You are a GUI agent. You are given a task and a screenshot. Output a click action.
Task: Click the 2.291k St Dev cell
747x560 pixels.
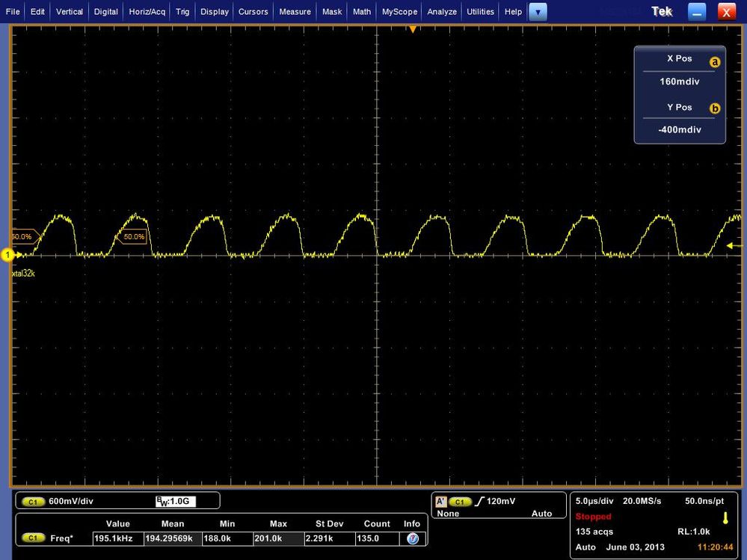pyautogui.click(x=329, y=538)
